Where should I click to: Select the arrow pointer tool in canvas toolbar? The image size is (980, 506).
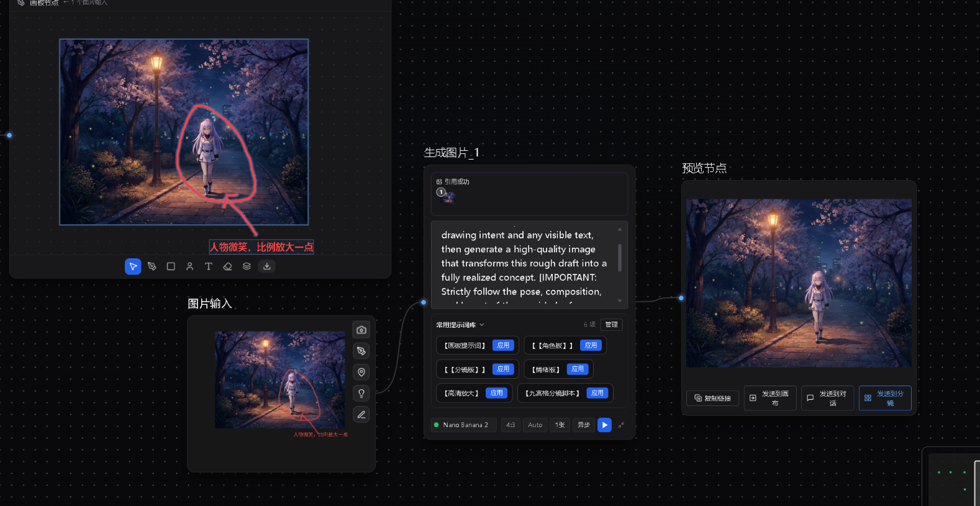click(133, 266)
